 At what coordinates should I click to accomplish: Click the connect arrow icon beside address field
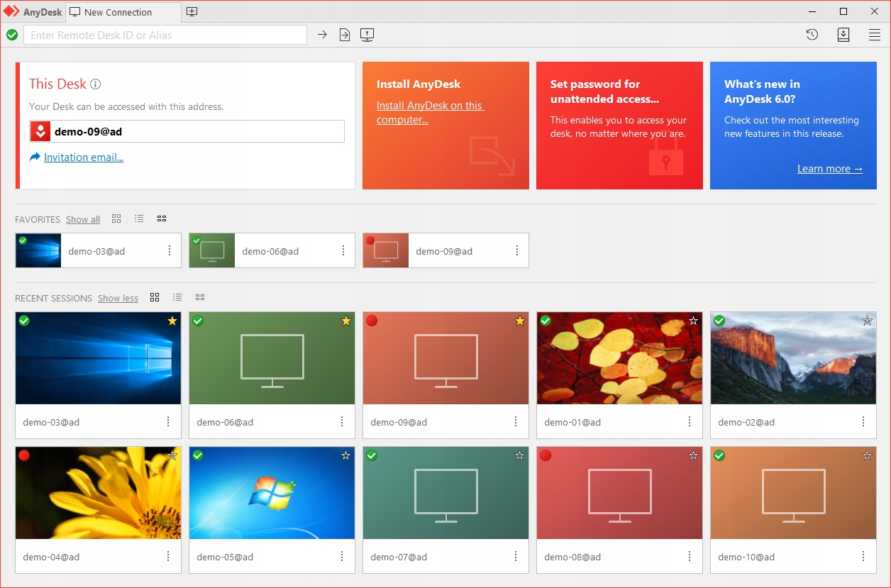click(x=322, y=35)
